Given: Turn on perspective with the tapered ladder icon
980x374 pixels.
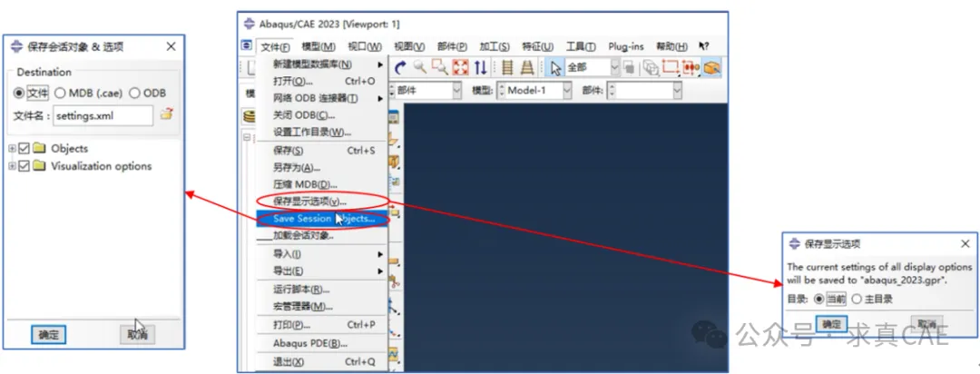Looking at the screenshot, I should (x=527, y=67).
